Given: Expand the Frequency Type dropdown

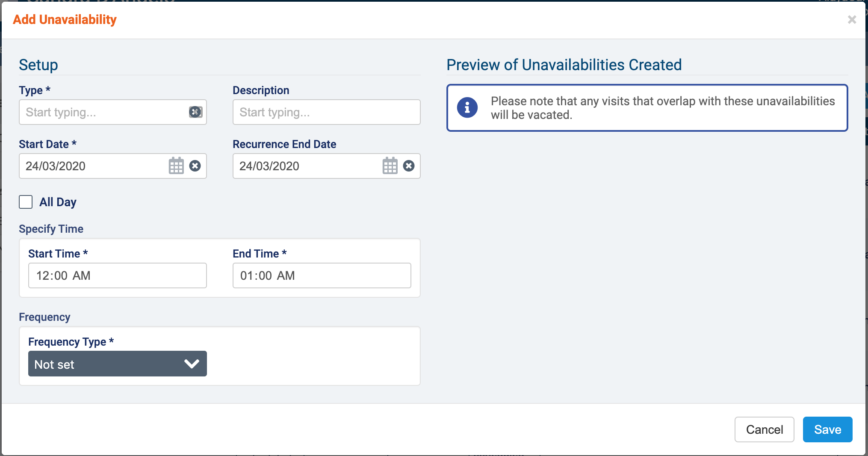Looking at the screenshot, I should coord(117,364).
